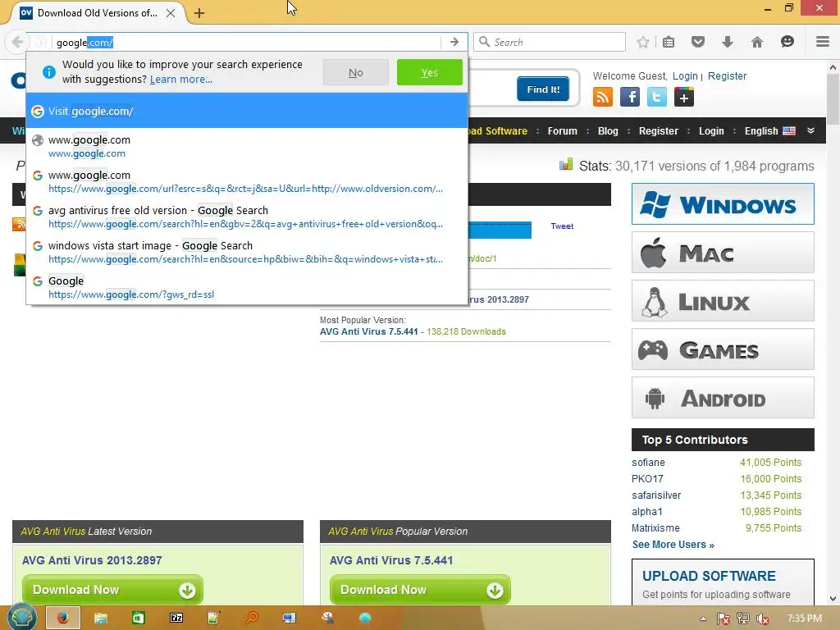The image size is (840, 630).
Task: Click the 7:35 PM taskbar clock
Action: 804,619
